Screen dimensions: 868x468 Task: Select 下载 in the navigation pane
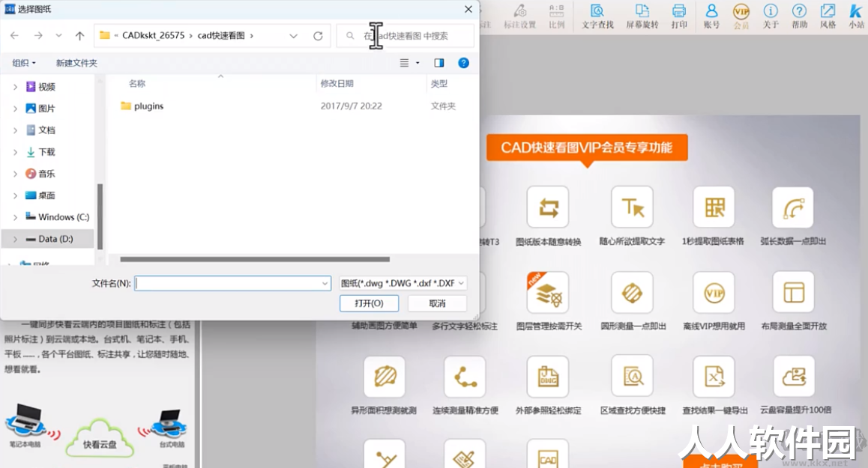(46, 151)
